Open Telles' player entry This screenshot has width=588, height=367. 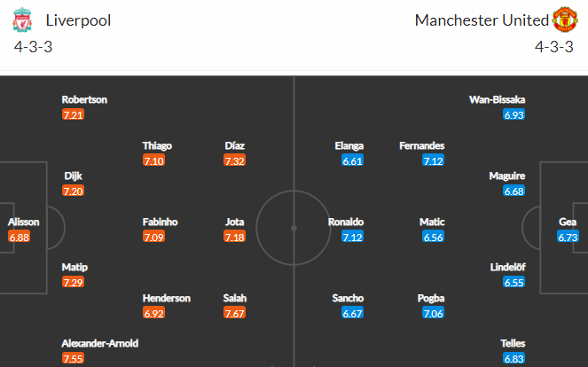pyautogui.click(x=513, y=343)
